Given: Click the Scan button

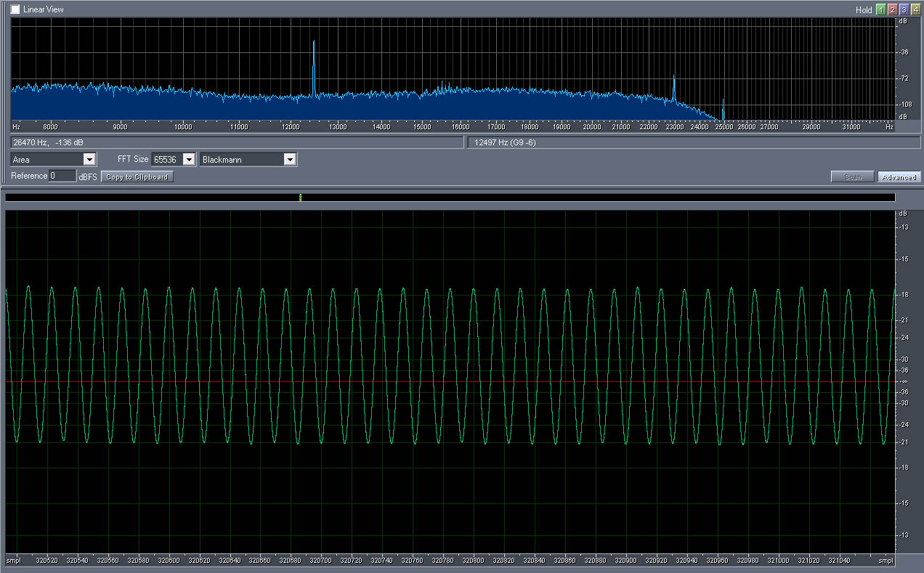Looking at the screenshot, I should click(853, 176).
